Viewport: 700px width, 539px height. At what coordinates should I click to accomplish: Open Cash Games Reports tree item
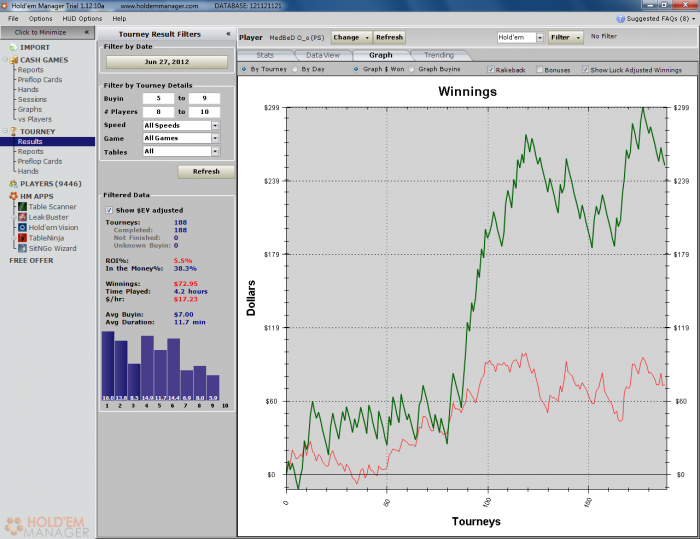(x=30, y=70)
